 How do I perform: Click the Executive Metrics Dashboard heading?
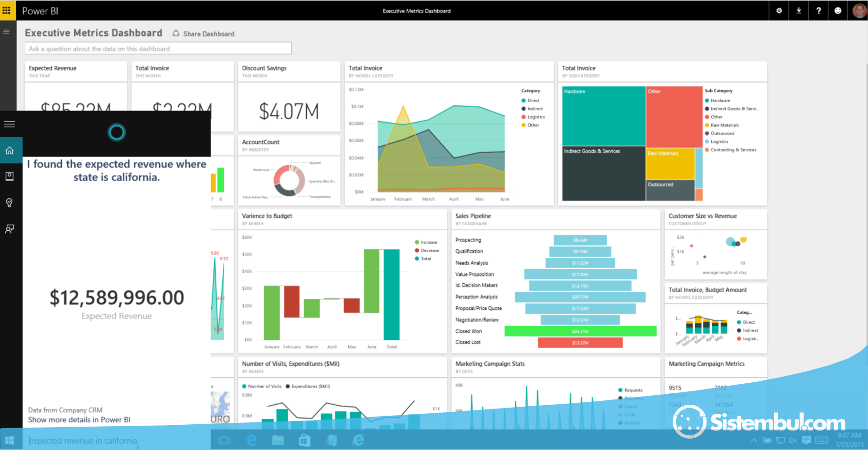click(93, 33)
